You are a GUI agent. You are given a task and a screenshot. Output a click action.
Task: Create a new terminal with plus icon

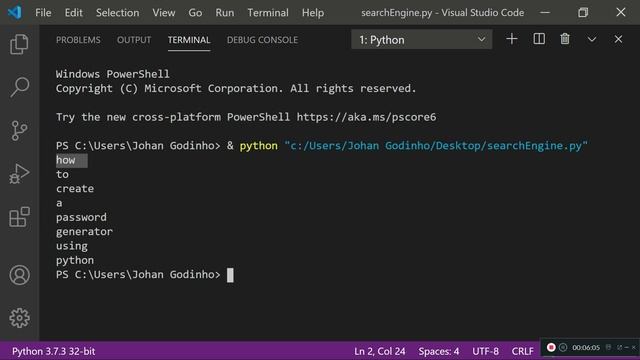pos(511,39)
